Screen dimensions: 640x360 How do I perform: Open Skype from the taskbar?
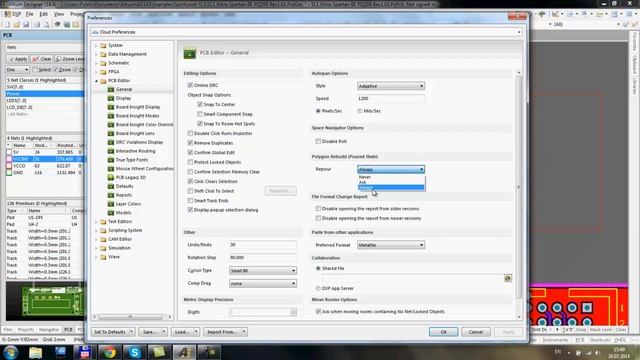pos(134,352)
